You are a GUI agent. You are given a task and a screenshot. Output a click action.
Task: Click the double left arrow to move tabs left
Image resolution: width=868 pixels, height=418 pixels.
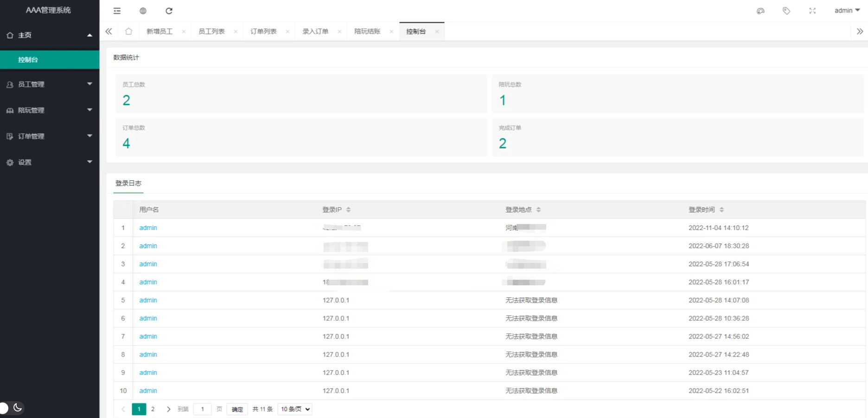pyautogui.click(x=108, y=32)
